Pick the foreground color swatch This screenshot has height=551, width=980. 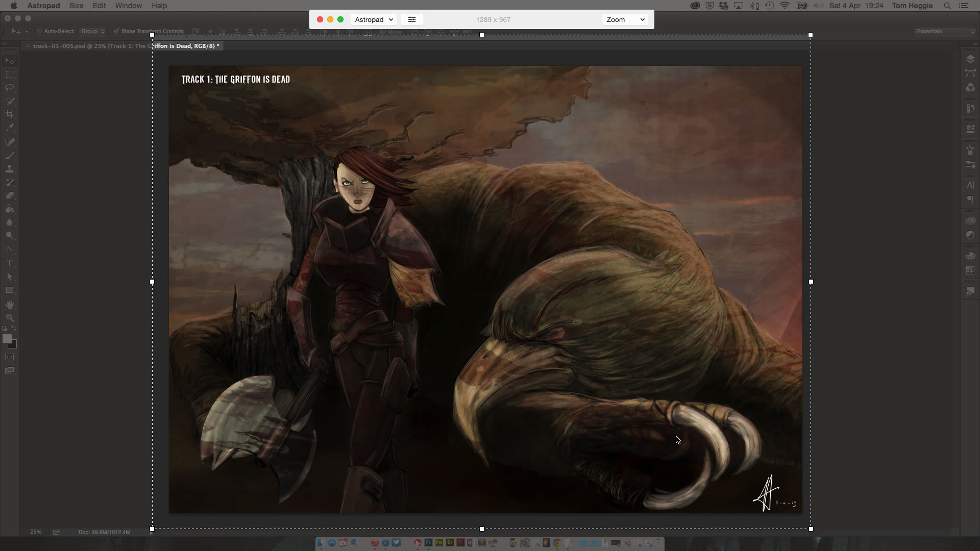pos(7,339)
